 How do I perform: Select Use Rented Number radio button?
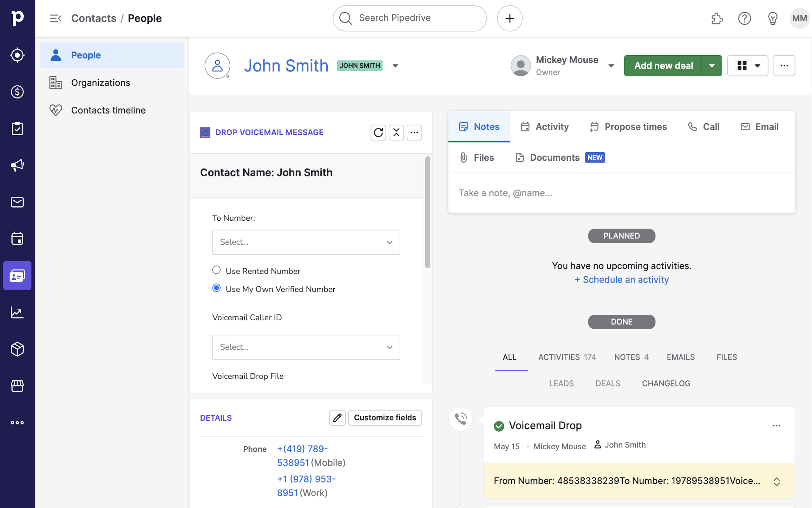(x=216, y=270)
